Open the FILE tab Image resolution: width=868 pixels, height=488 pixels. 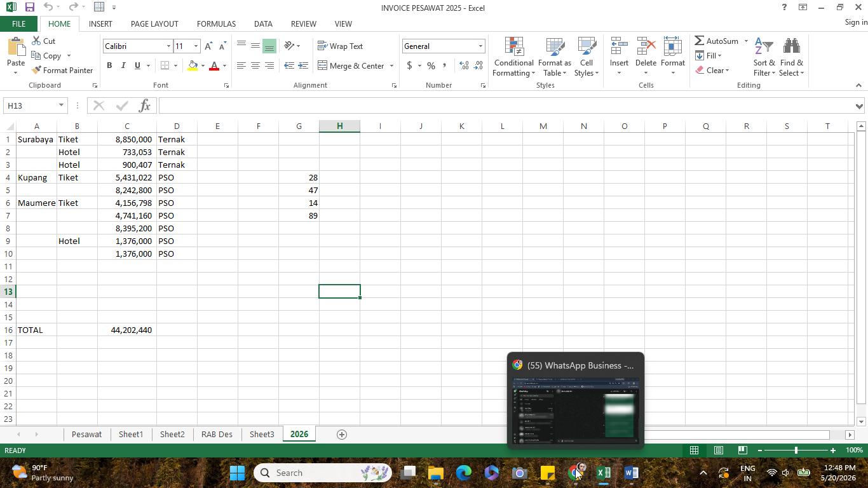(18, 24)
